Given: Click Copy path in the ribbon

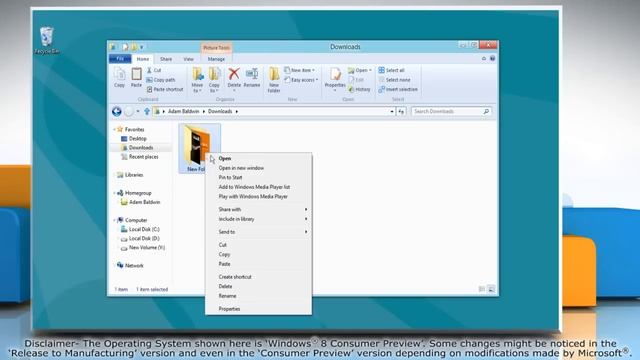Looking at the screenshot, I should 161,80.
